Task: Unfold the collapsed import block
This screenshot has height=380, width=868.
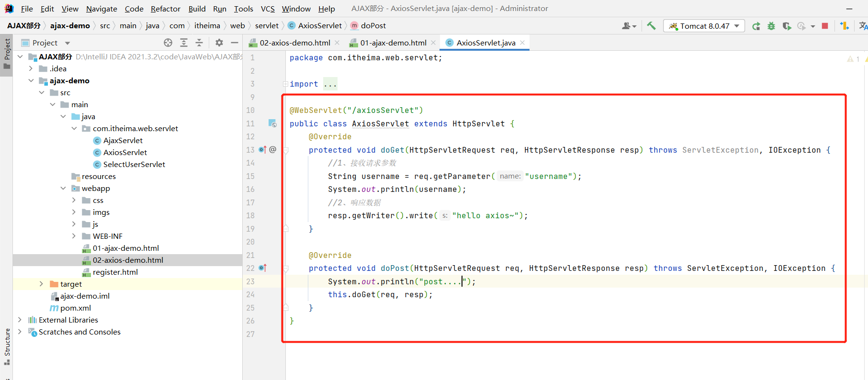Action: coord(285,84)
